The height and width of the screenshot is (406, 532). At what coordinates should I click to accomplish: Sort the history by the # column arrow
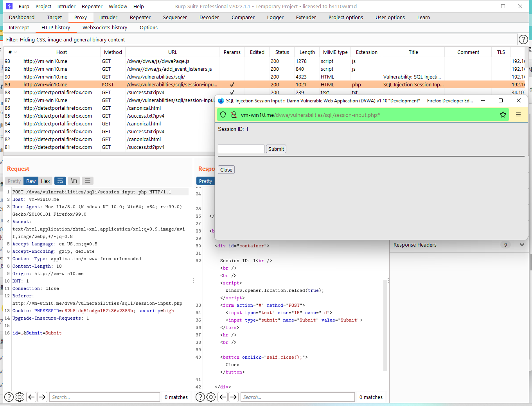click(15, 52)
